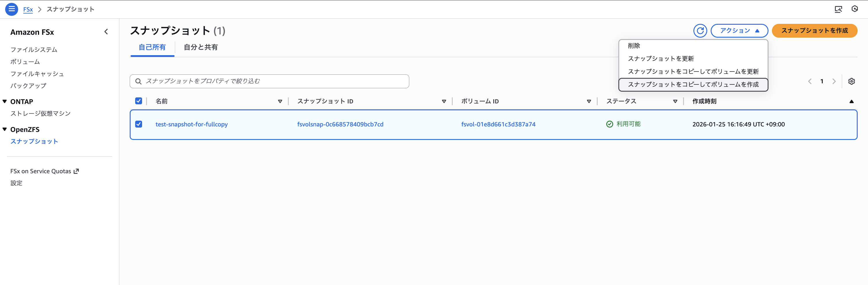This screenshot has height=285, width=868.
Task: Collapse the ONTAP sidebar section
Action: point(5,102)
